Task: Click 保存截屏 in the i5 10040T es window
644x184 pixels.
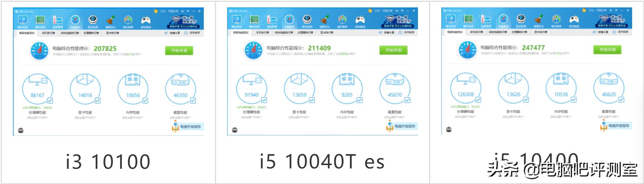Action: [x=406, y=33]
